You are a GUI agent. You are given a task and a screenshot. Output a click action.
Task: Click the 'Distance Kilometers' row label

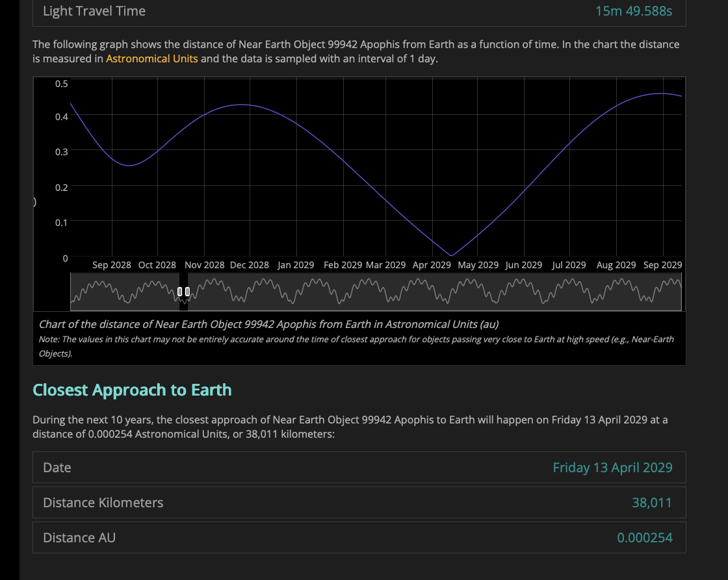point(103,503)
